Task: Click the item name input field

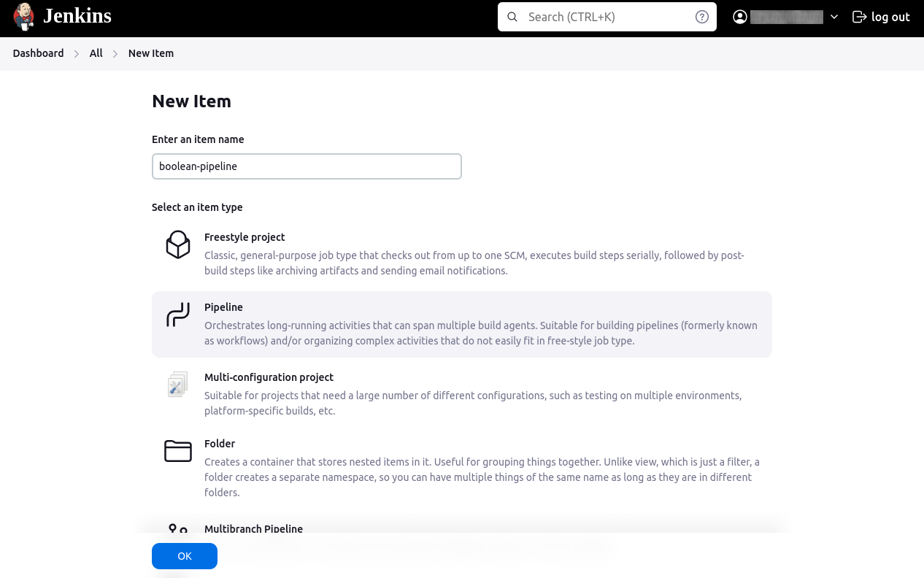Action: [307, 166]
